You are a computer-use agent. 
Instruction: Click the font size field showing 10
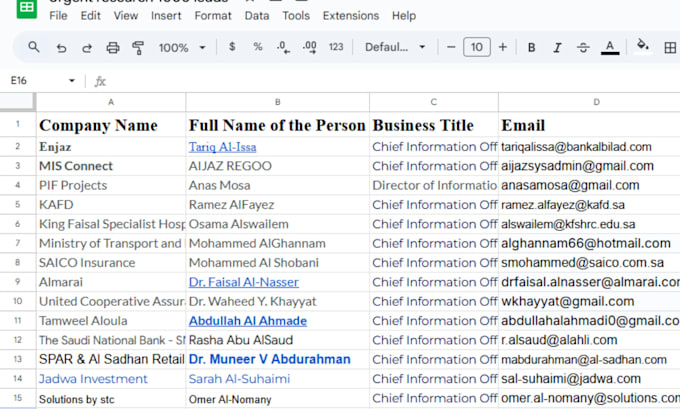pos(477,47)
